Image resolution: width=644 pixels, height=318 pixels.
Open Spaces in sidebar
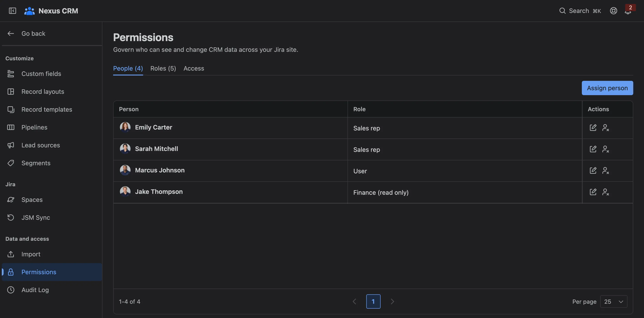(52, 200)
